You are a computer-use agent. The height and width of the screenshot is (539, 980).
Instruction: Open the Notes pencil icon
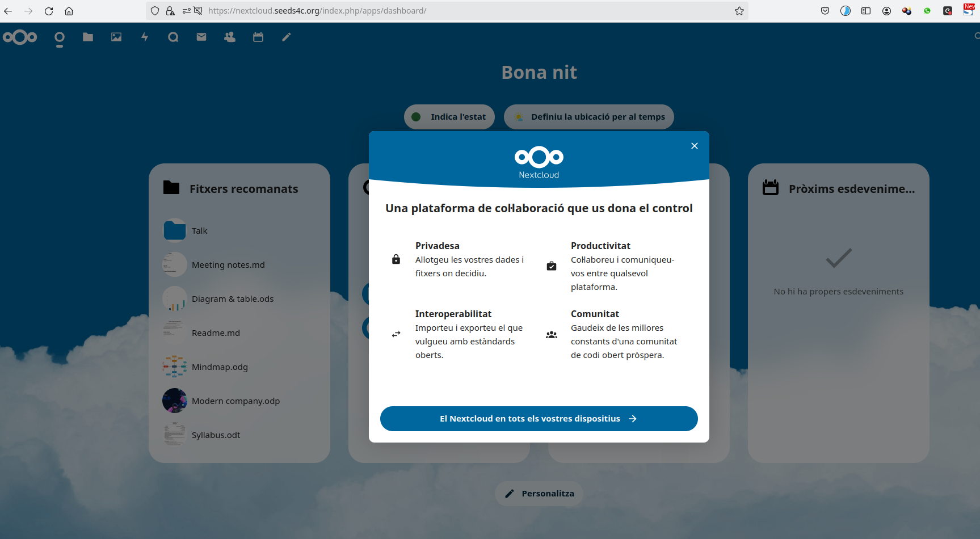pos(287,37)
